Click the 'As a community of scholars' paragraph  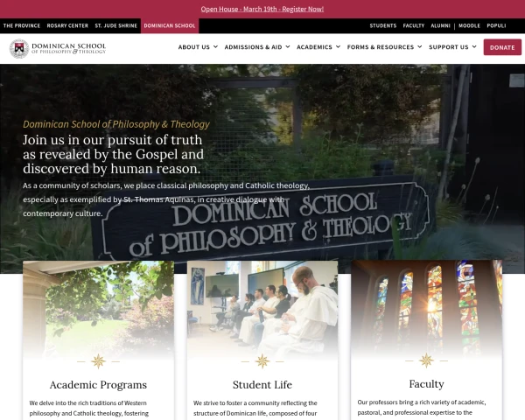click(166, 199)
